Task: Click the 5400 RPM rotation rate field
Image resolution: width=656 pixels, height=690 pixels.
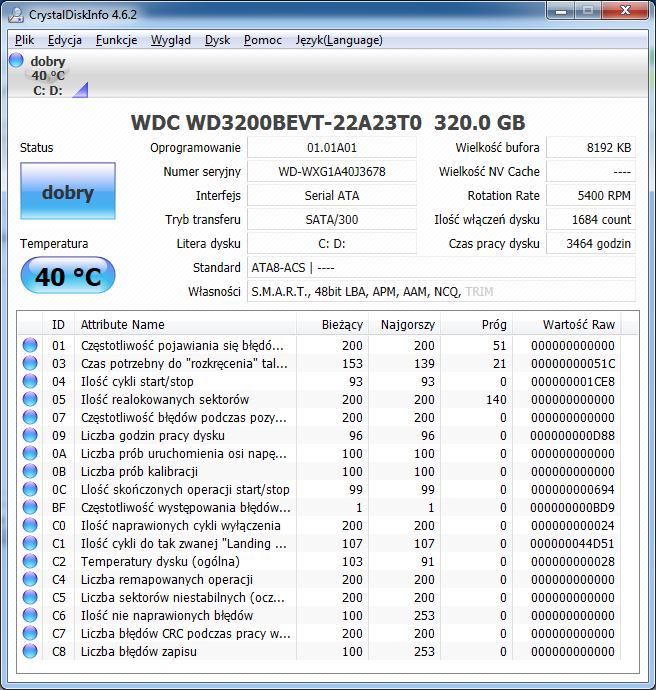Action: pyautogui.click(x=591, y=196)
